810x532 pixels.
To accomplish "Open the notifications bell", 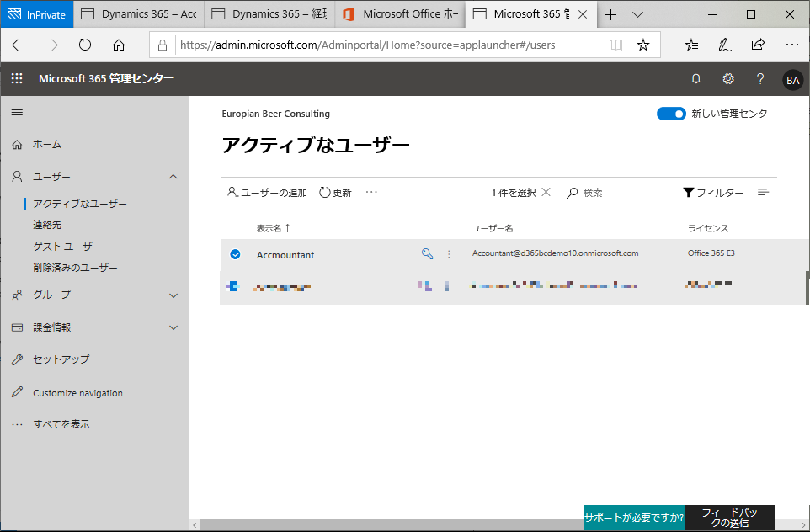I will (695, 79).
